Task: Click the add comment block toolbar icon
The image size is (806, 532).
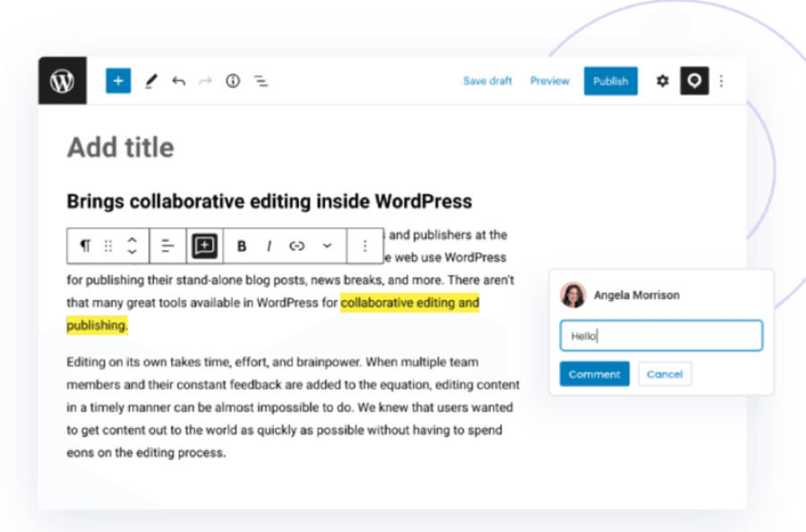Action: click(204, 245)
